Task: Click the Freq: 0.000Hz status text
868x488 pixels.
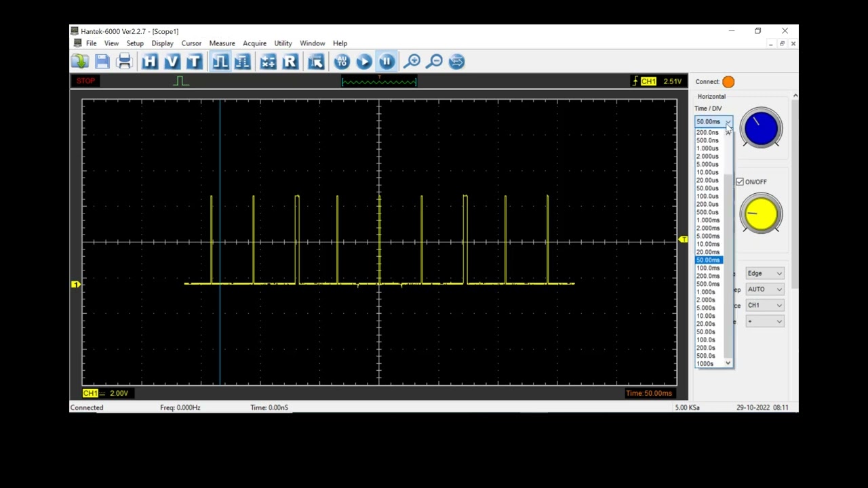Action: coord(180,407)
